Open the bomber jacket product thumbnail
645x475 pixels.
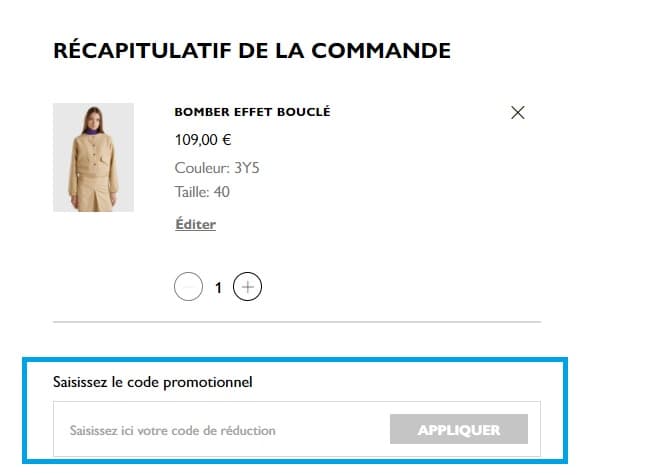(93, 157)
